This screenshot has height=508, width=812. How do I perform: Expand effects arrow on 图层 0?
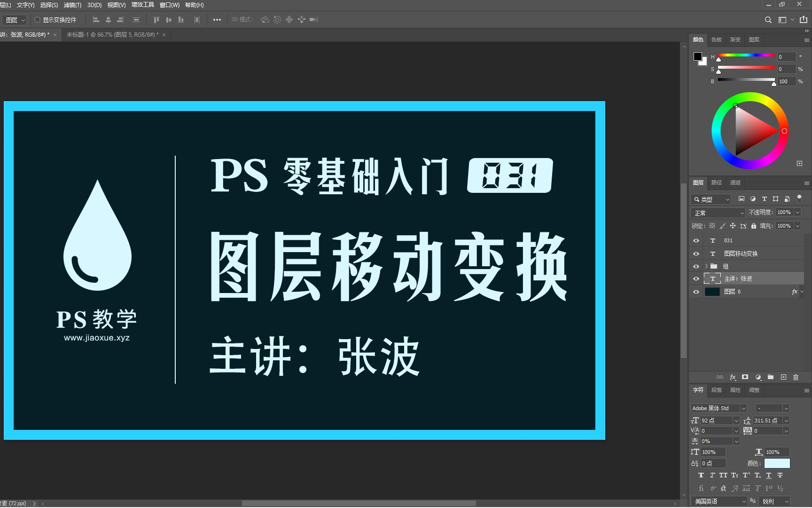[802, 292]
